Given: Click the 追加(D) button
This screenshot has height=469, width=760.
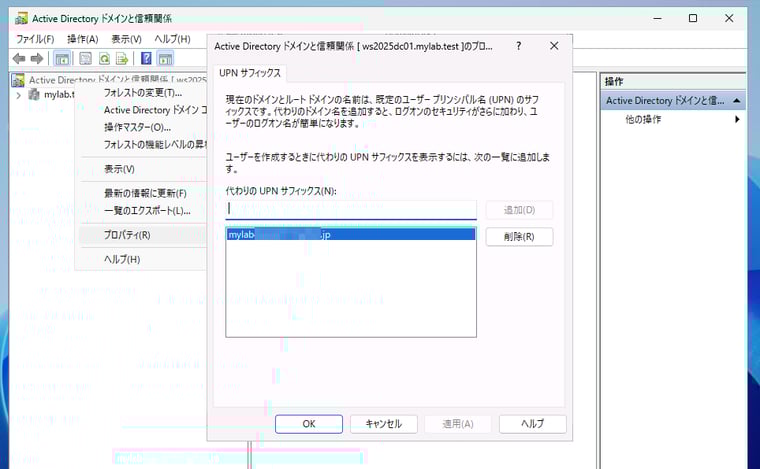Looking at the screenshot, I should coord(519,210).
